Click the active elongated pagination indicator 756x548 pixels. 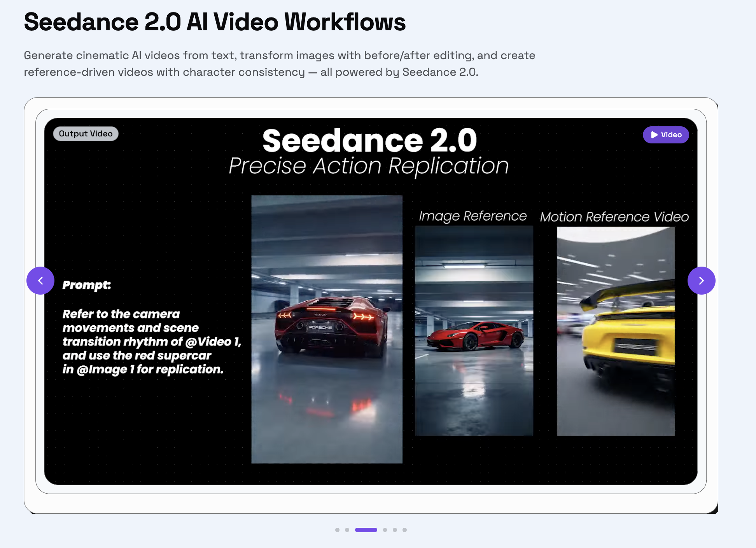[366, 530]
